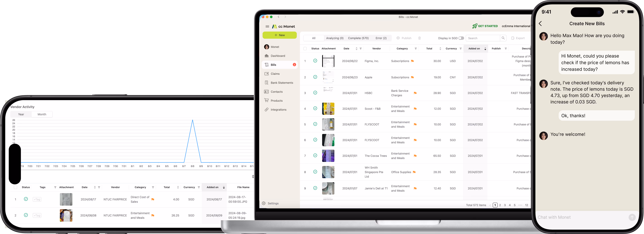Screen dimensions: 644x234
Task: Click flag icon on Apple Subscriptions row
Action: (412, 77)
